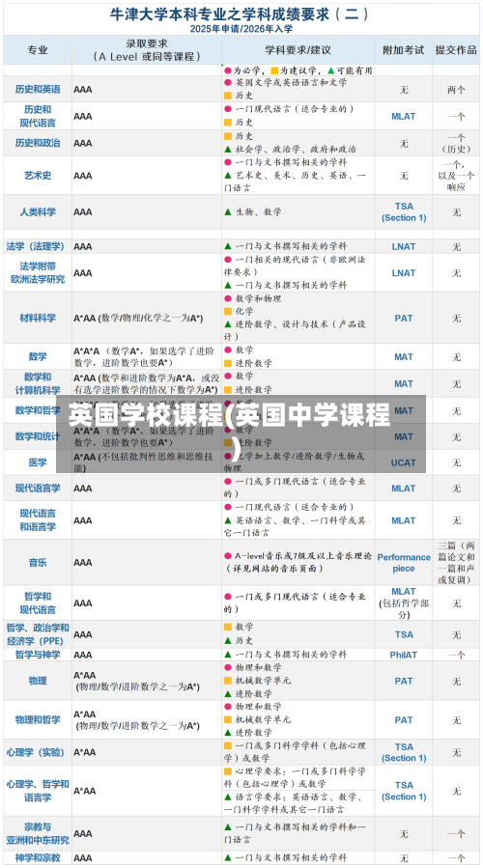Click the 医学 major cell
The width and height of the screenshot is (483, 868).
tap(38, 462)
